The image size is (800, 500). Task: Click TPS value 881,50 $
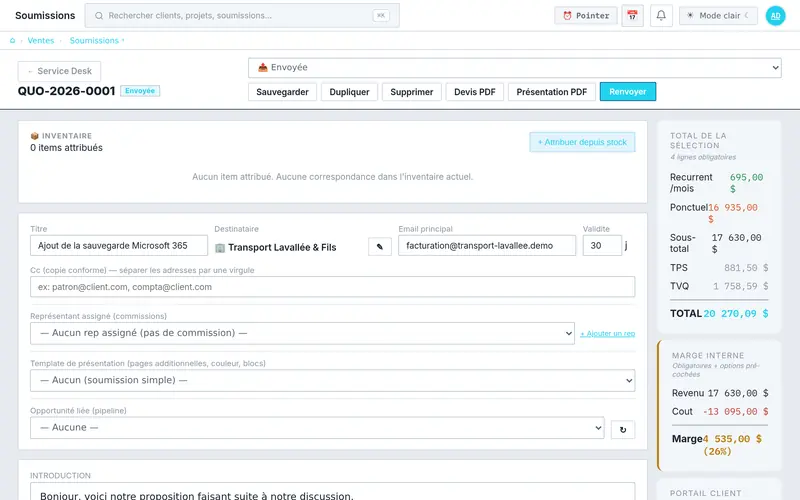click(x=746, y=268)
